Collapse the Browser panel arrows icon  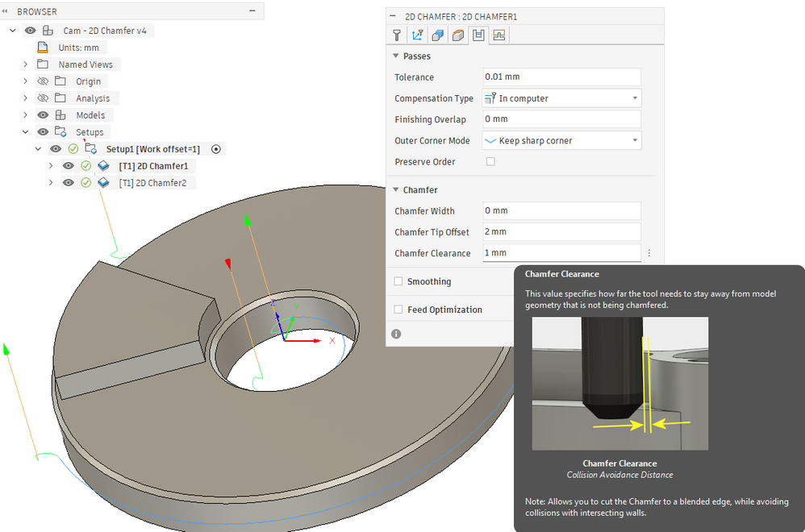(5, 11)
